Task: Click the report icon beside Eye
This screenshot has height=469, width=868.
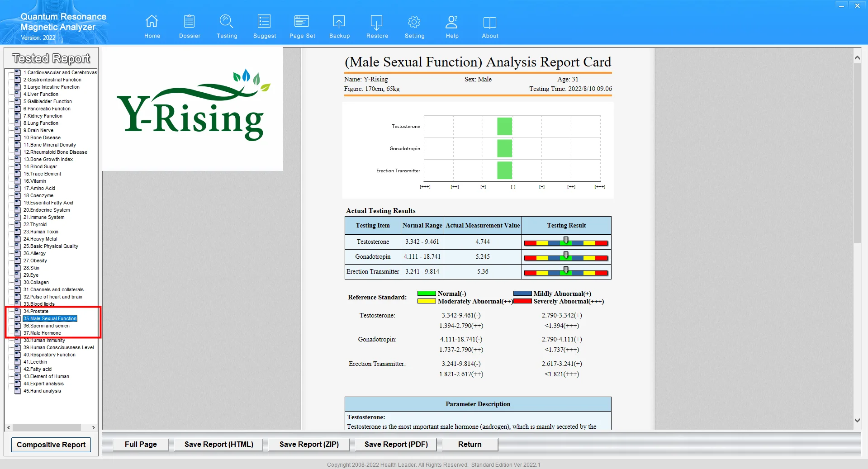Action: coord(18,275)
